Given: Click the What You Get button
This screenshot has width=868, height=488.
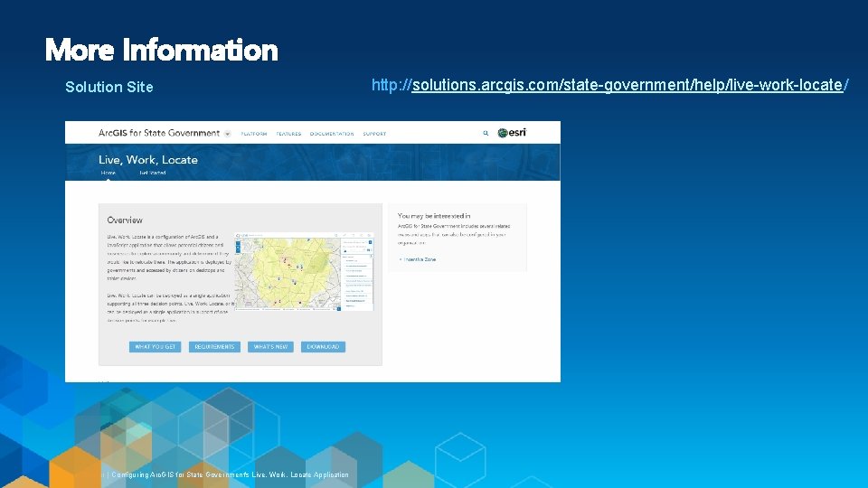Looking at the screenshot, I should pyautogui.click(x=155, y=347).
